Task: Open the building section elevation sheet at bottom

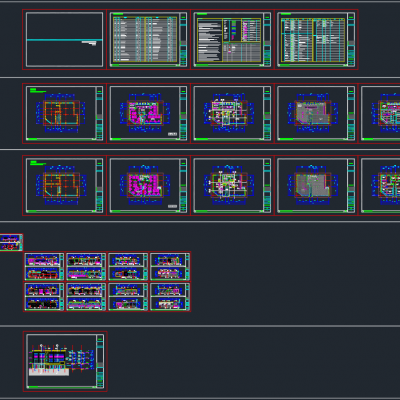Action: [x=65, y=361]
